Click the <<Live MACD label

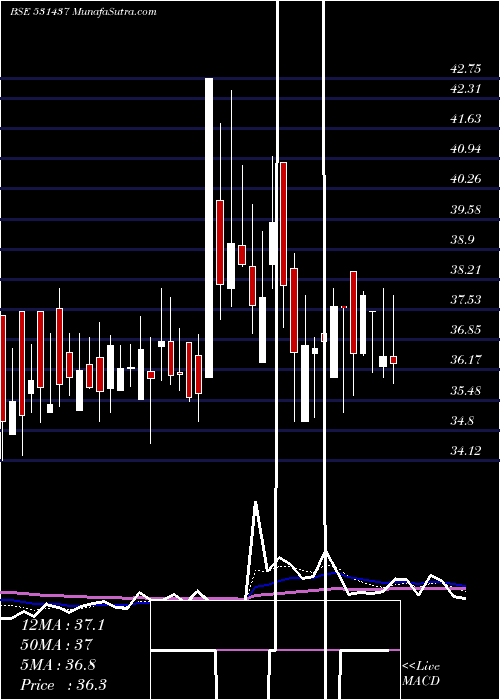421,673
